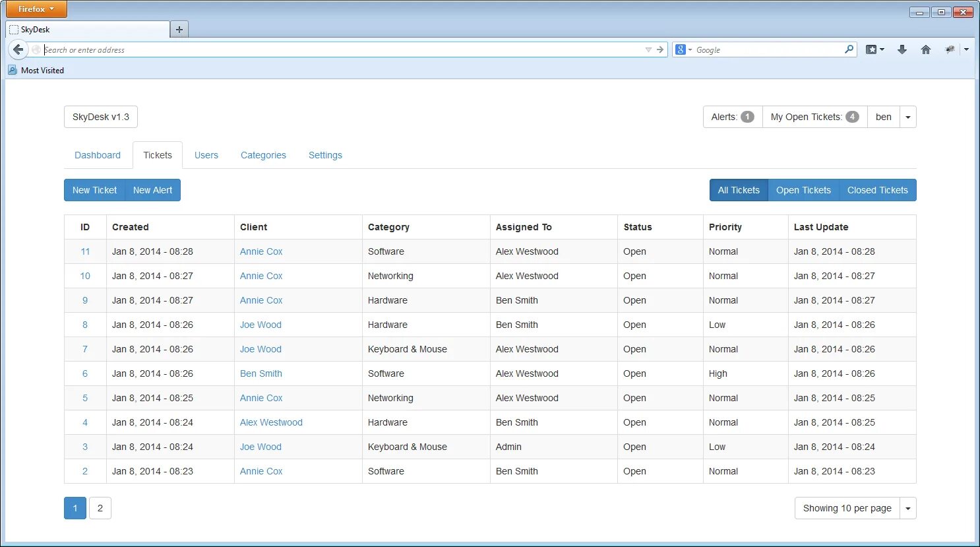
Task: Click the Google search engine icon
Action: pos(681,49)
